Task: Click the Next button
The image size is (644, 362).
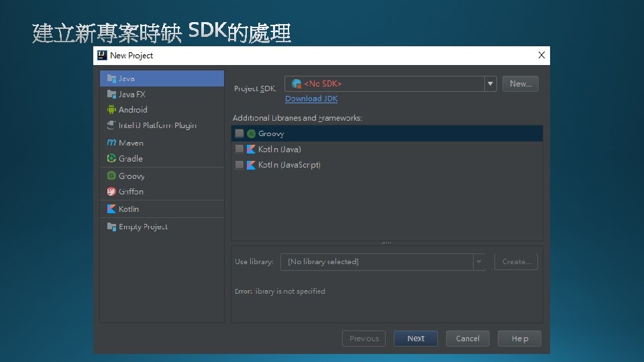Action: (x=416, y=339)
